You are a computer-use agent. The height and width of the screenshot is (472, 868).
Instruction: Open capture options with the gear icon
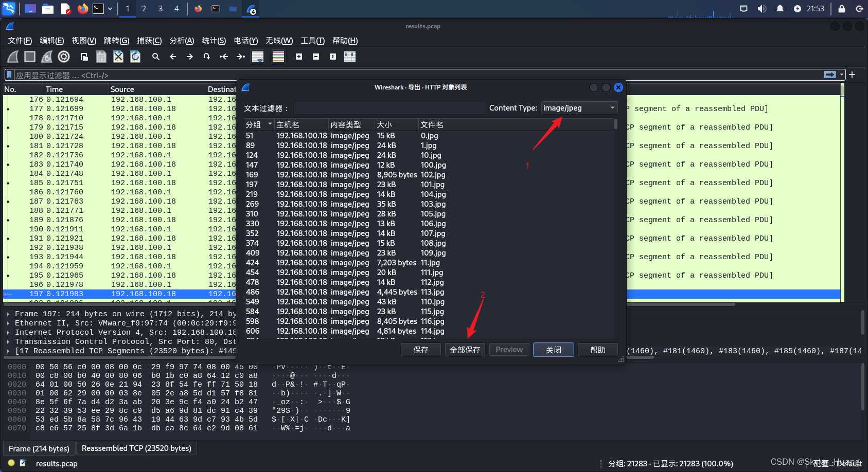click(x=63, y=57)
